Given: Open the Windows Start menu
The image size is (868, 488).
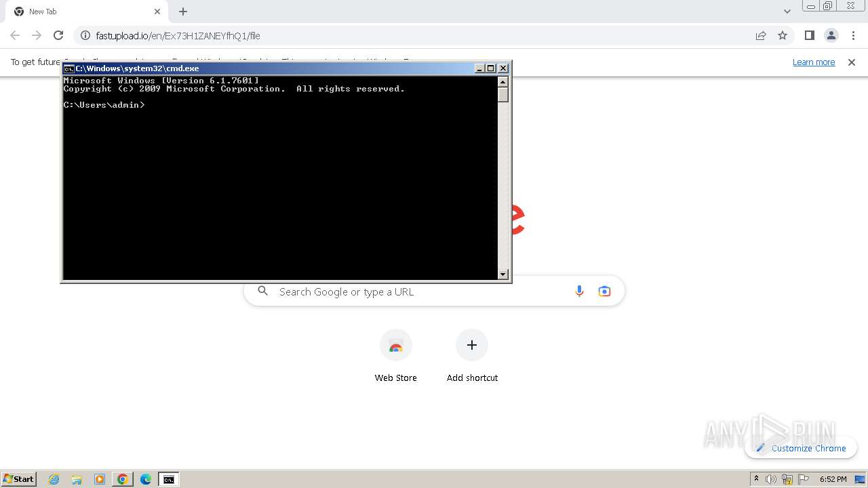Looking at the screenshot, I should (18, 479).
